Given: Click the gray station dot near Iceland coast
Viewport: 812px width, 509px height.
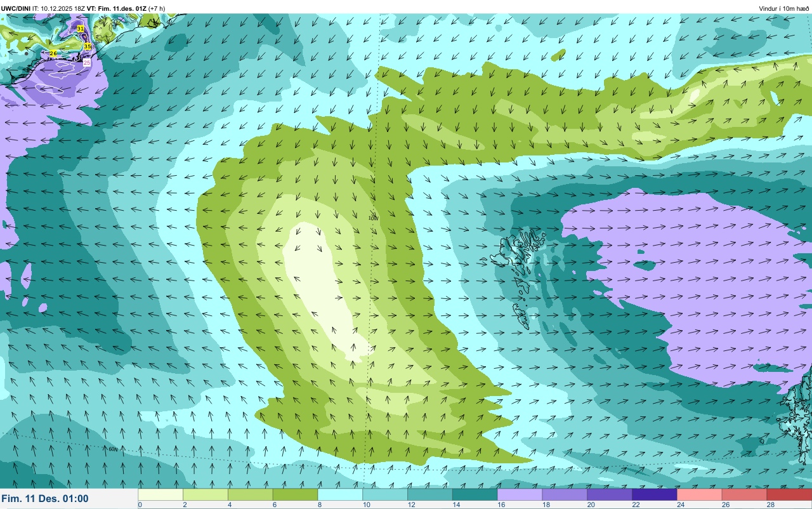Looking at the screenshot, I should click(26, 53).
